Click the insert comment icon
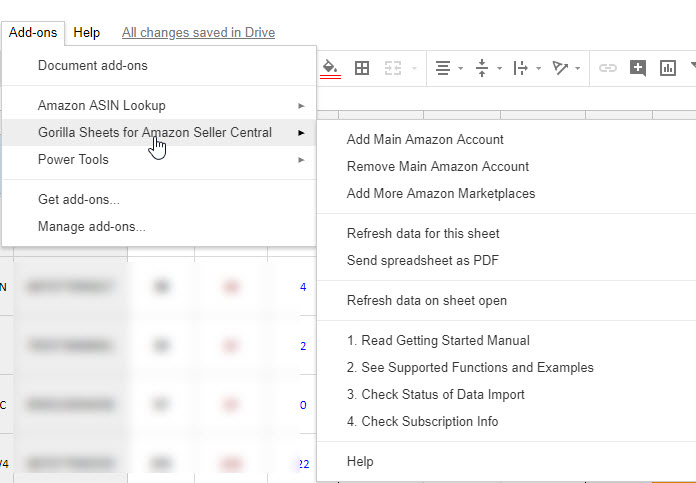This screenshot has width=696, height=483. 637,68
